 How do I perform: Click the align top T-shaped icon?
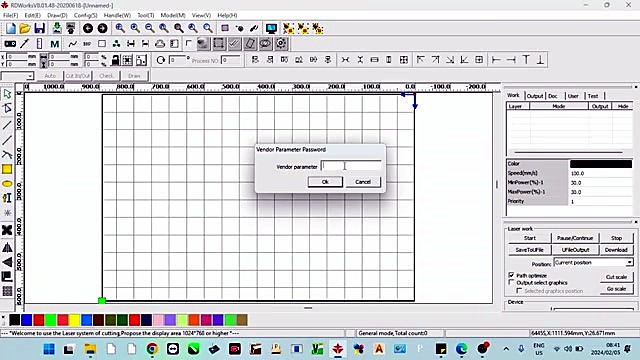[x=526, y=60]
